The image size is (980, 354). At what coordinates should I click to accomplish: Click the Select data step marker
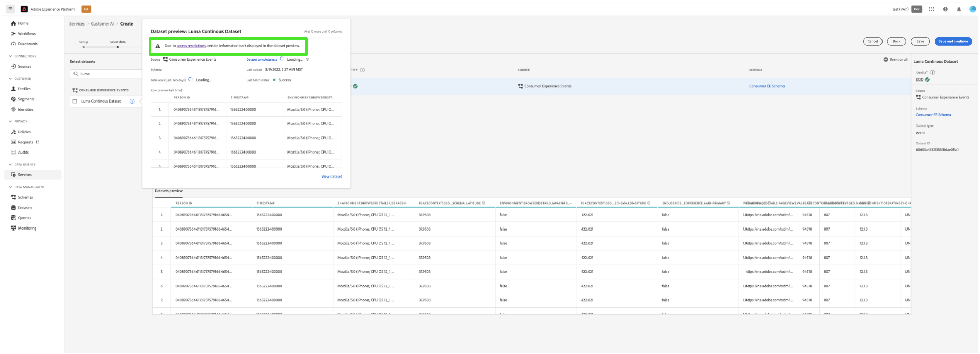(x=118, y=47)
